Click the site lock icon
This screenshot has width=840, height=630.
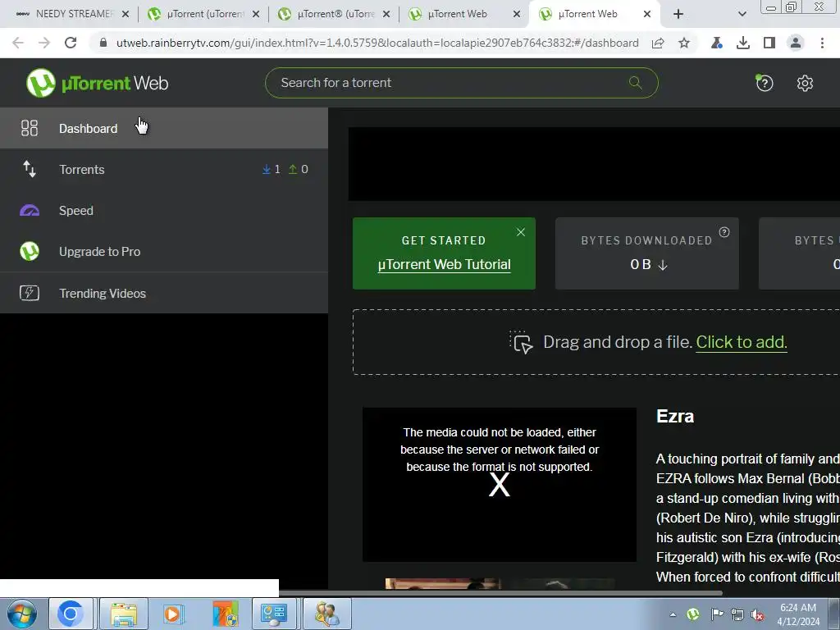(103, 43)
